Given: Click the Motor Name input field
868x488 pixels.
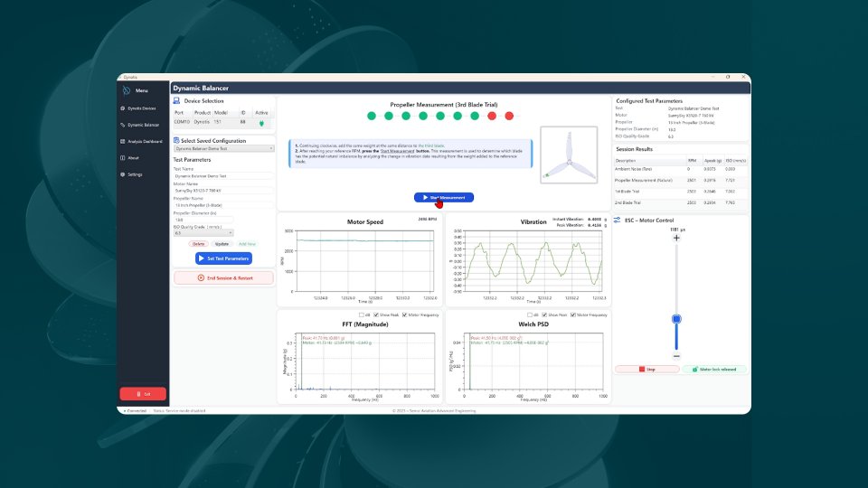Looking at the screenshot, I should [223, 191].
